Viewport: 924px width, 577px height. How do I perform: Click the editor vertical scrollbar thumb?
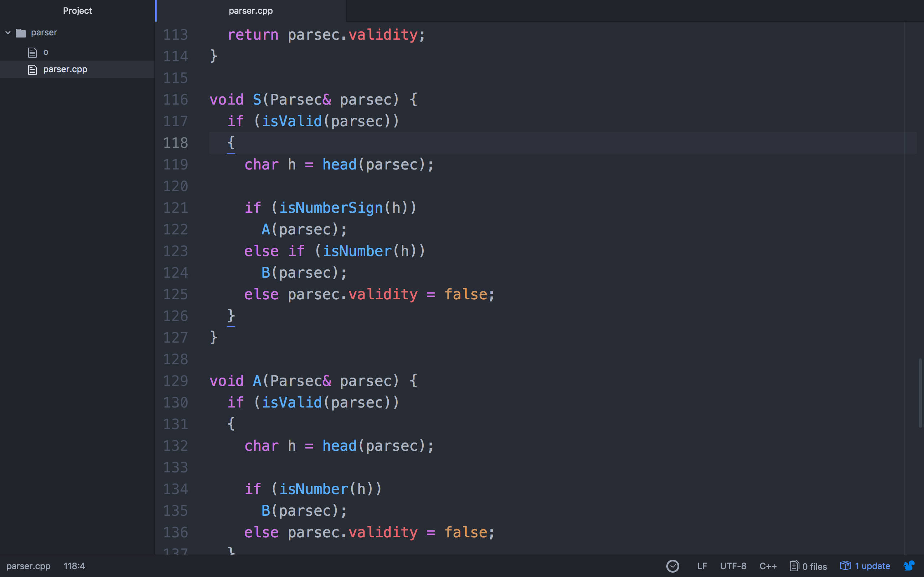point(920,393)
